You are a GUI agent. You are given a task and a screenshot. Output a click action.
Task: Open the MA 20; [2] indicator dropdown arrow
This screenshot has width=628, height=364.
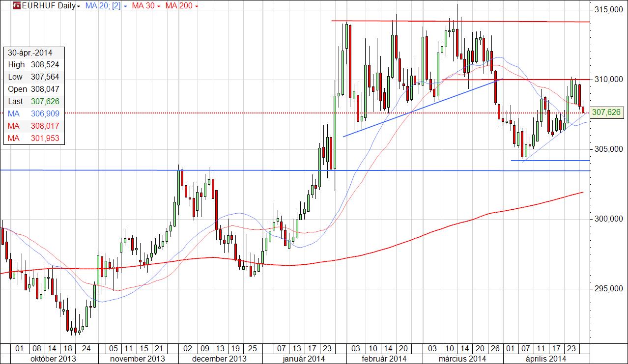pyautogui.click(x=125, y=6)
